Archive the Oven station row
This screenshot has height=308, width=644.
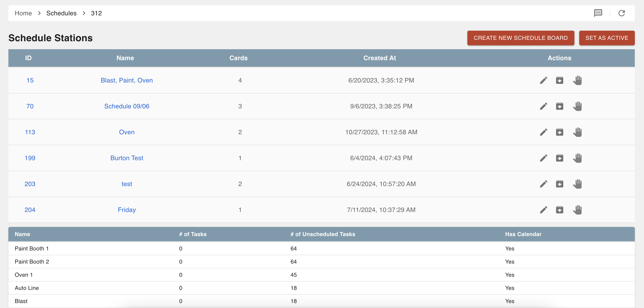click(559, 132)
